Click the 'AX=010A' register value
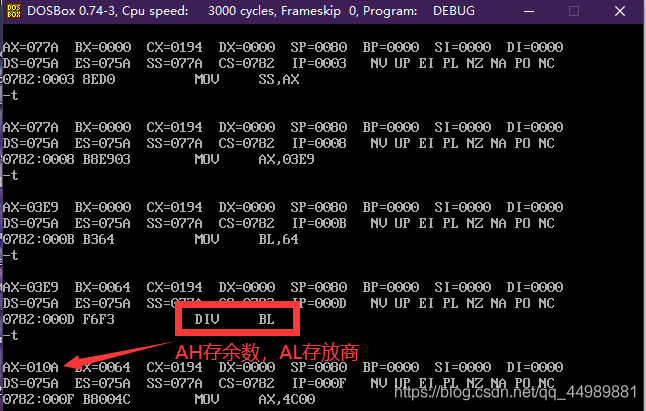 [x=31, y=367]
